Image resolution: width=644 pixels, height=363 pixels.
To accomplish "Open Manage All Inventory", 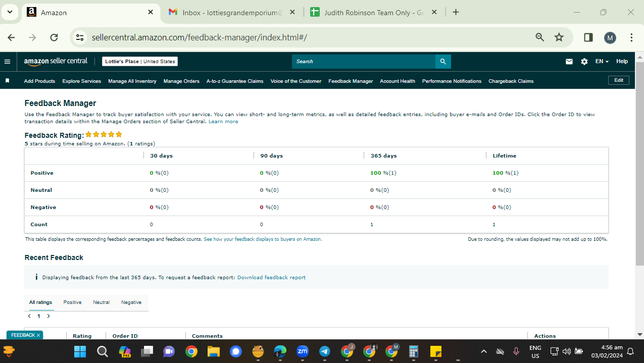I will [x=132, y=81].
